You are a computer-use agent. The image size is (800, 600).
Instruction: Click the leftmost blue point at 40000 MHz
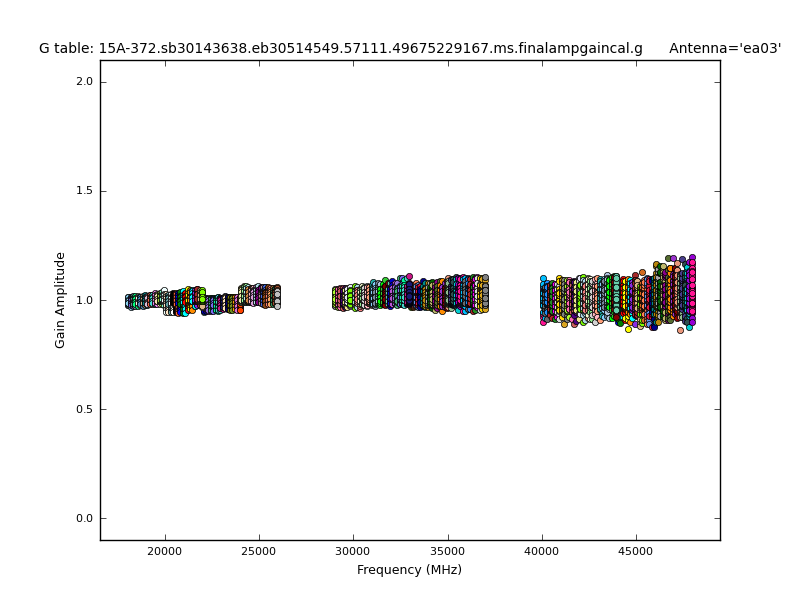pos(543,279)
